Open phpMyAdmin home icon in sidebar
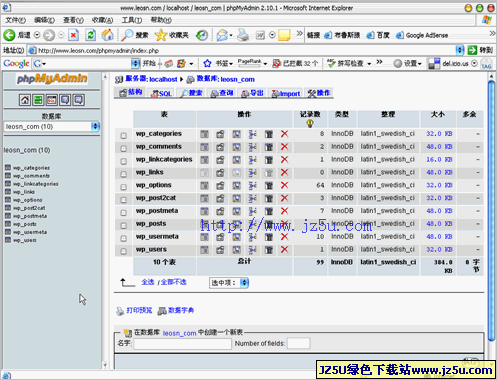Viewport: 497px width, 380px height. coord(25,100)
